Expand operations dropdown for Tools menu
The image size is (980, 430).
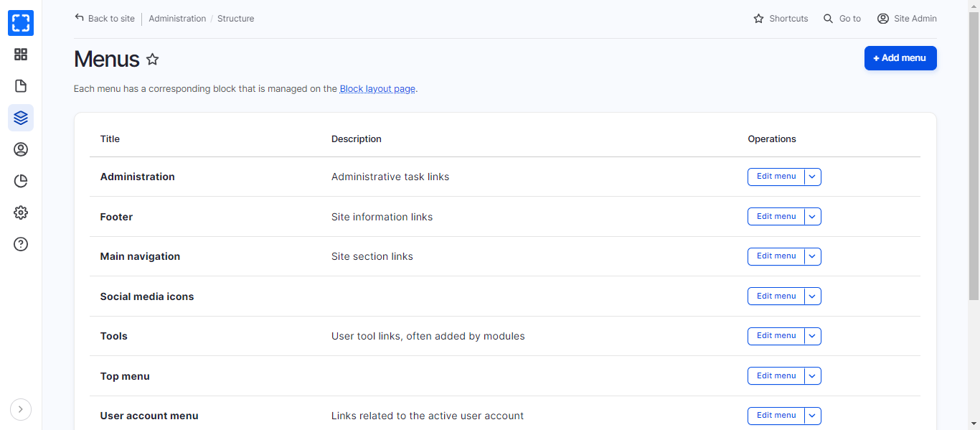tap(813, 336)
